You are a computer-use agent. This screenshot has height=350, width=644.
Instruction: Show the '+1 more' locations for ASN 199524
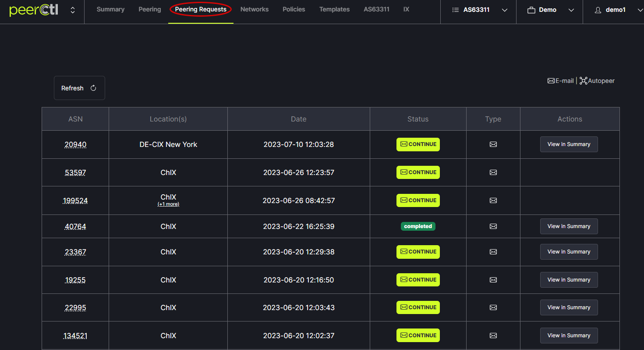coord(168,204)
